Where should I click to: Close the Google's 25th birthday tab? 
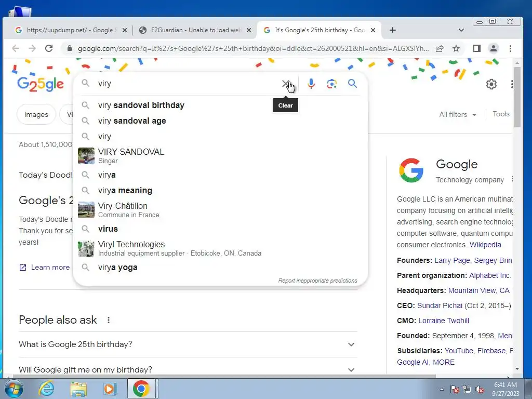click(x=373, y=30)
